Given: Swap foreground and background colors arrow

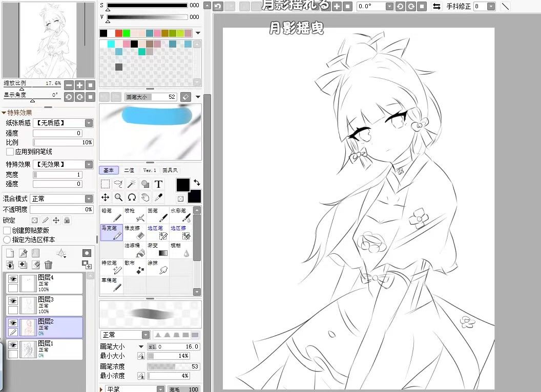Looking at the screenshot, I should 197,182.
